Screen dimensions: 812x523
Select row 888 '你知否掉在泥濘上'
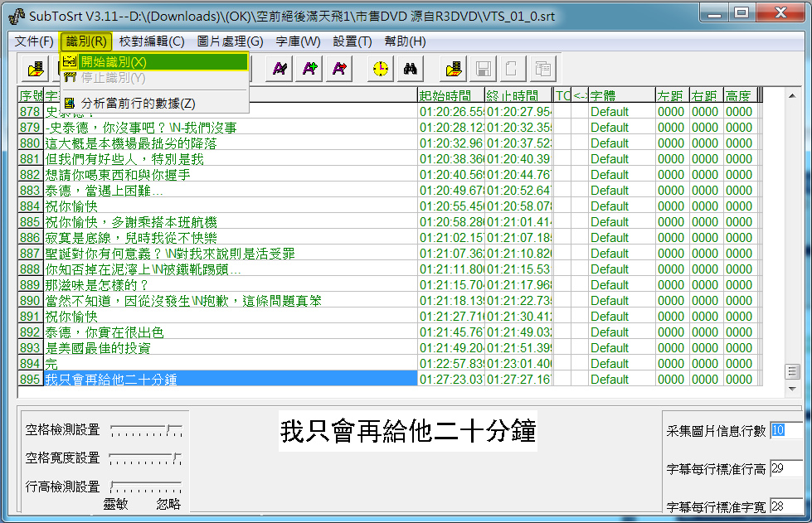click(231, 269)
